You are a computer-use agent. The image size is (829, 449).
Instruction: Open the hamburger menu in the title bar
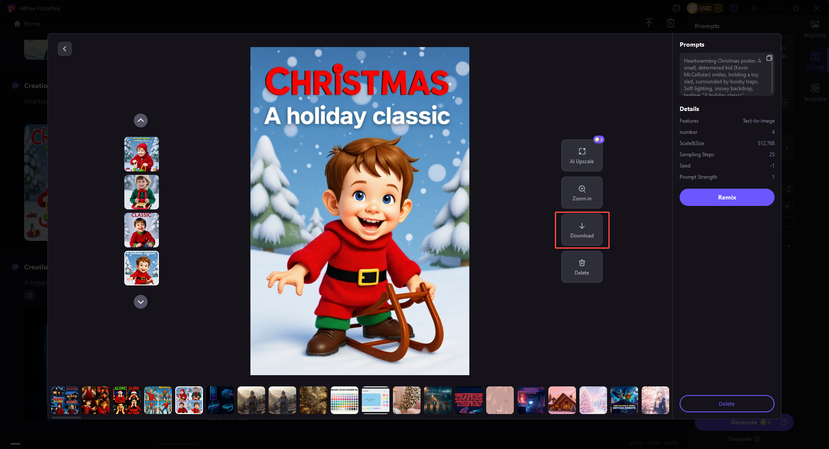(x=755, y=8)
